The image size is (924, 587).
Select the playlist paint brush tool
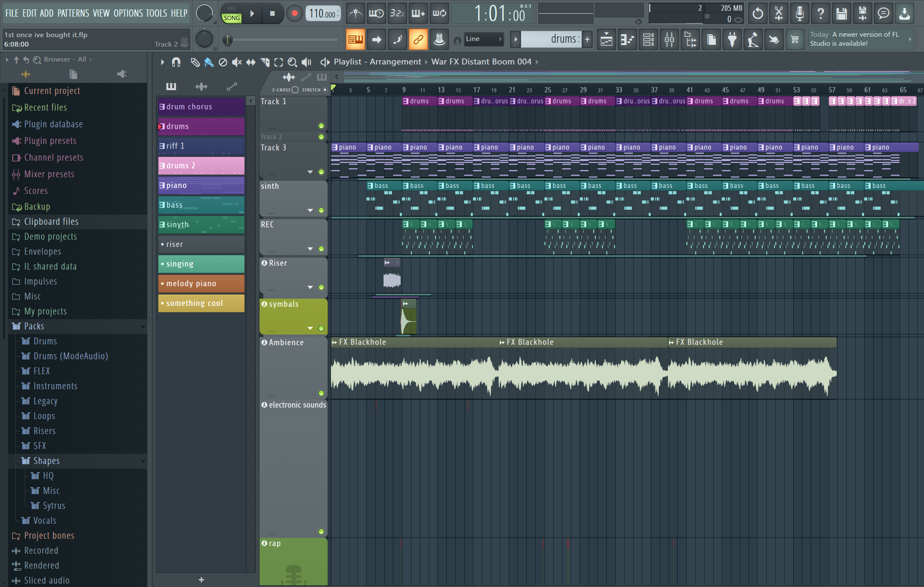[x=209, y=62]
